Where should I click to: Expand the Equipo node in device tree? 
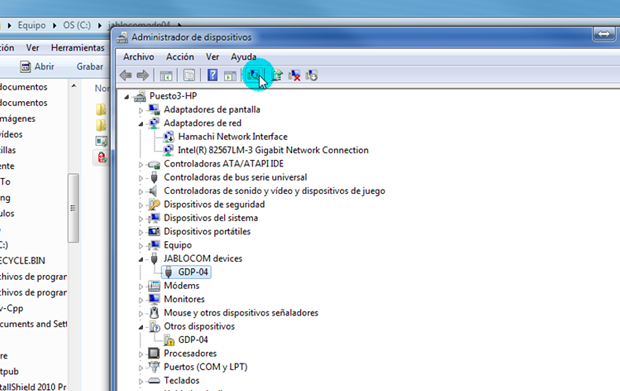pos(141,246)
